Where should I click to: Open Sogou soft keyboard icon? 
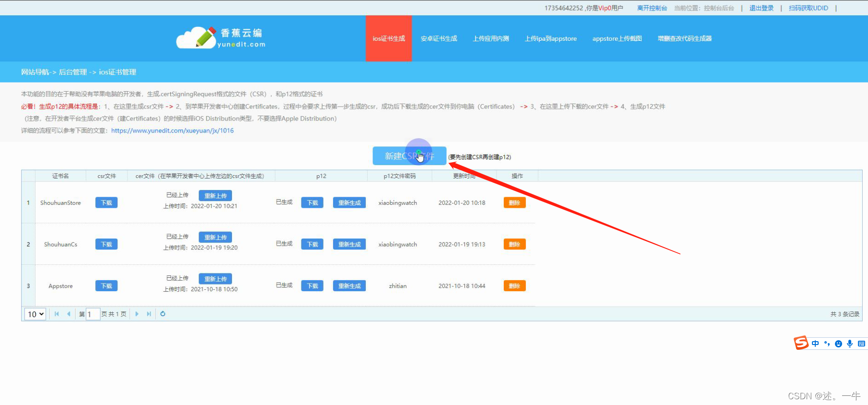(x=861, y=344)
